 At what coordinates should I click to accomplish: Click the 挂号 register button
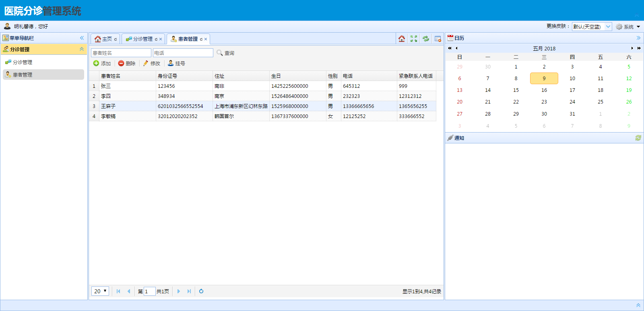pyautogui.click(x=177, y=63)
